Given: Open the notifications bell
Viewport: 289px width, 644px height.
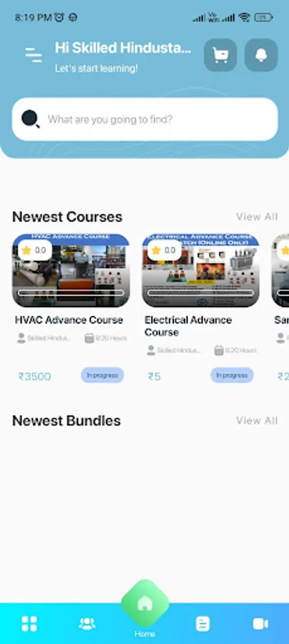Looking at the screenshot, I should (x=261, y=55).
